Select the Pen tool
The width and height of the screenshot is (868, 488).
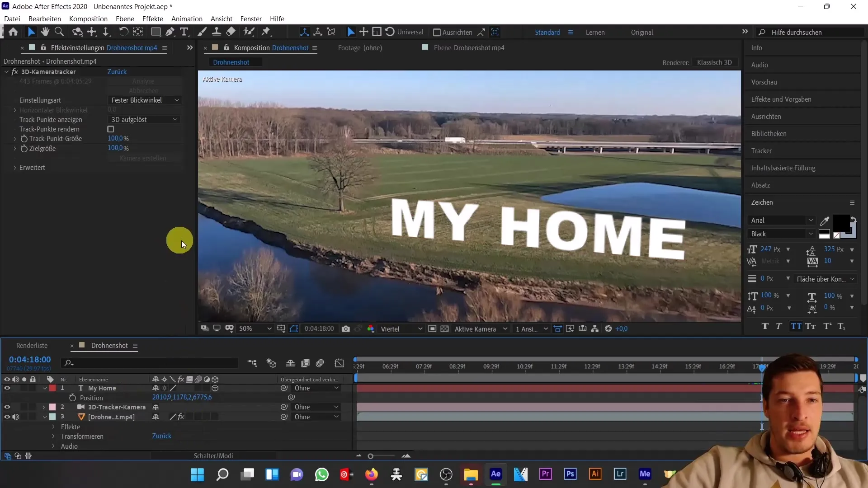170,32
